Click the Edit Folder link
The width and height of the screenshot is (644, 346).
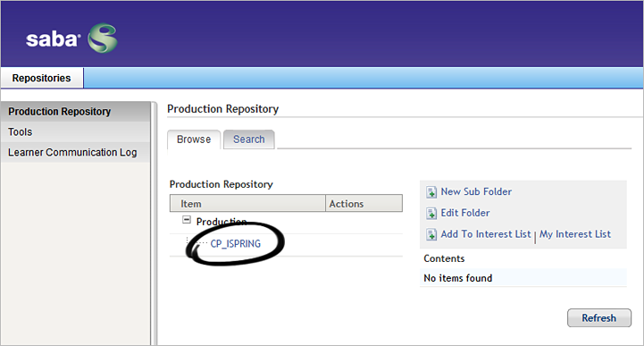(465, 213)
